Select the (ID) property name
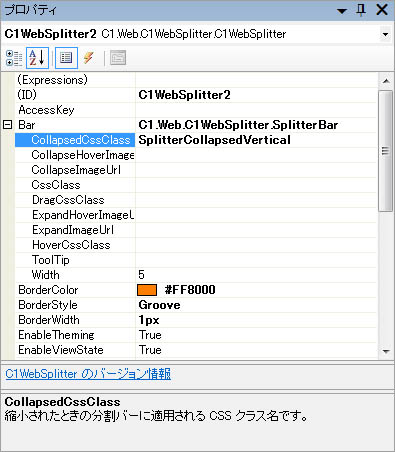Screen dimensions: 395x452 pyautogui.click(x=27, y=95)
